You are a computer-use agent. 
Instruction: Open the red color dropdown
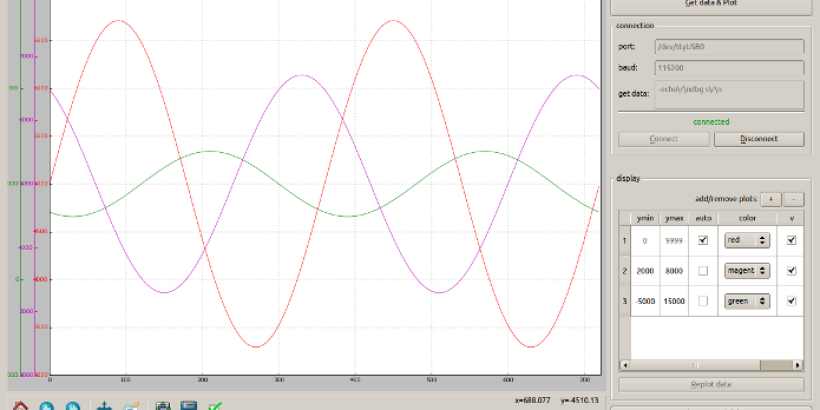coord(747,241)
